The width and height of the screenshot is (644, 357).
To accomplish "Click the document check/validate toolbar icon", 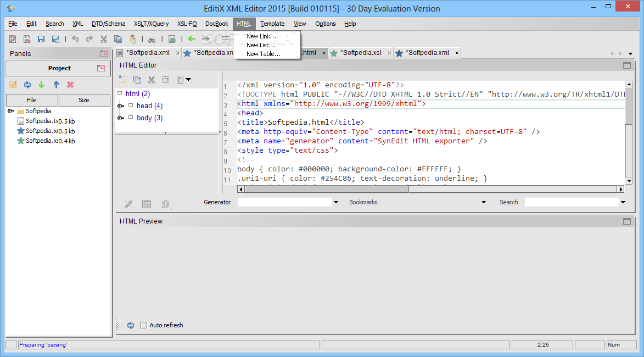I will click(x=172, y=39).
